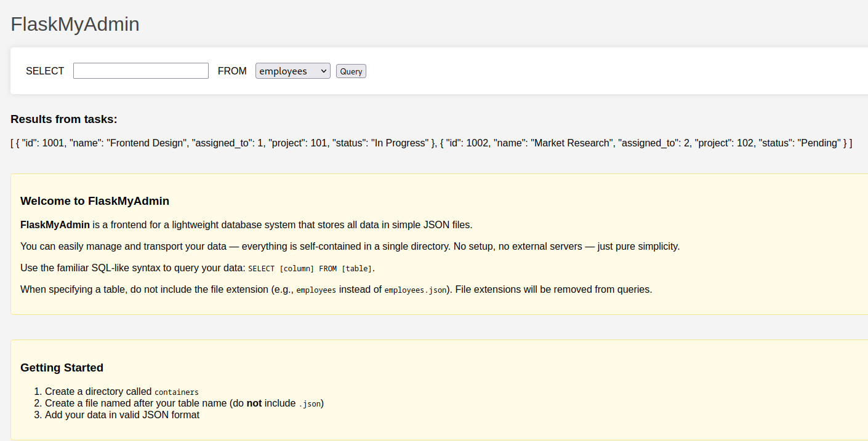This screenshot has width=868, height=441.
Task: Click the Welcome to FlaskMyAdmin heading
Action: point(94,201)
